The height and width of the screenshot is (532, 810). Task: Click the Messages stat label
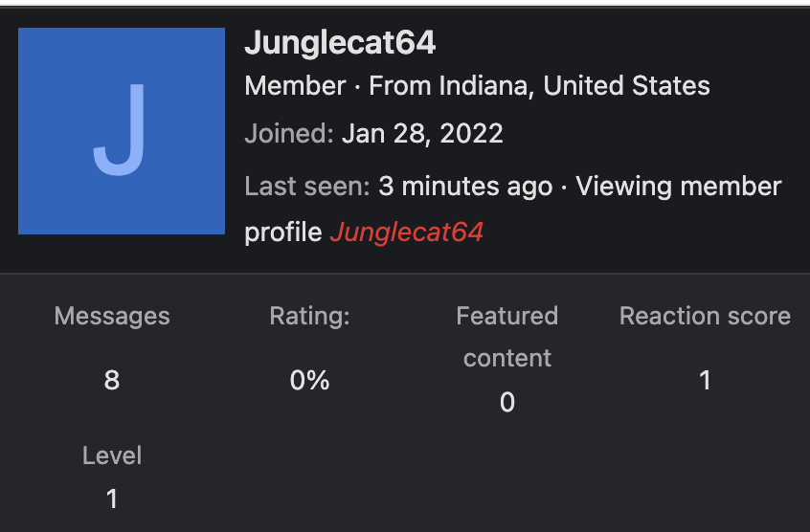click(112, 316)
